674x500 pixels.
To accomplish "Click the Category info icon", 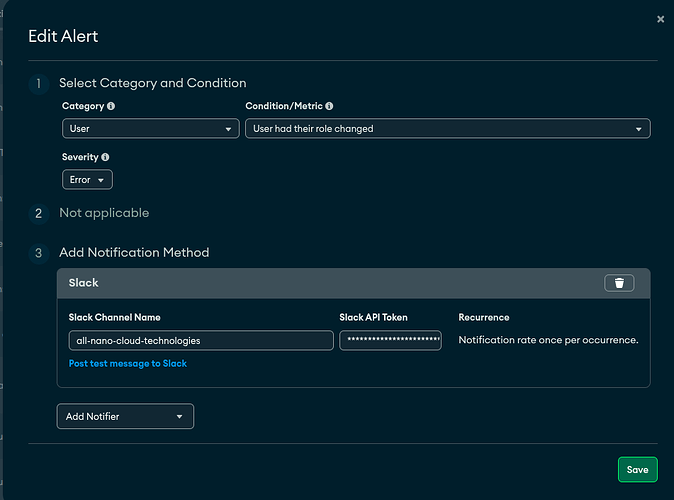I will coord(111,106).
